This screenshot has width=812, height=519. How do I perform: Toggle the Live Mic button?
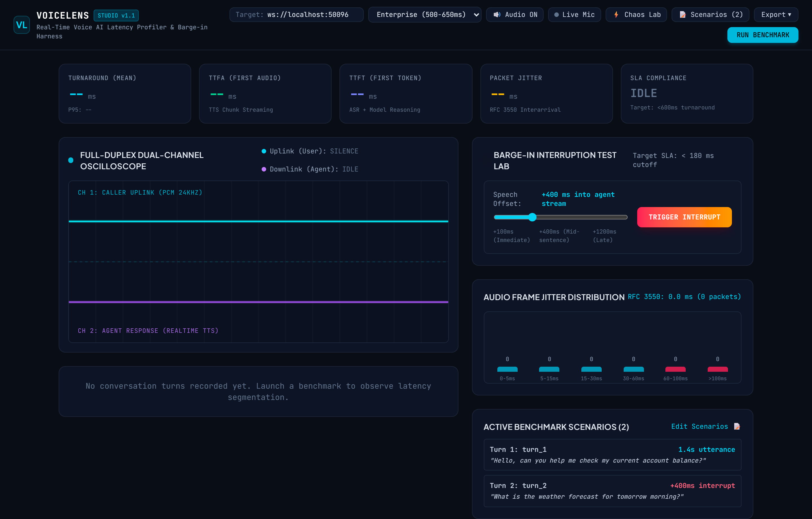click(x=574, y=14)
